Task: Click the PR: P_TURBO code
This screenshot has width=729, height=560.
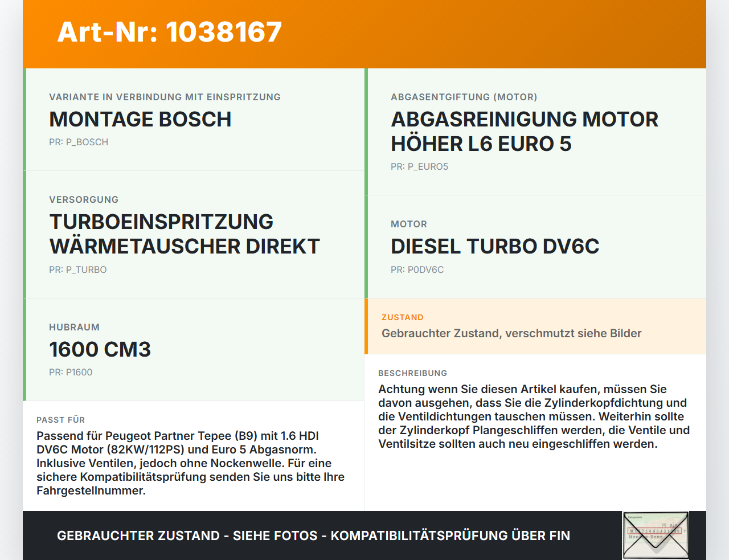Action: point(78,269)
